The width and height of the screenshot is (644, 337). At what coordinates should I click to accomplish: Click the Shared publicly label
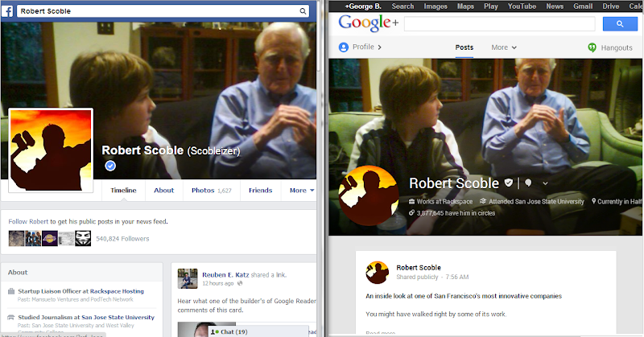click(x=417, y=277)
